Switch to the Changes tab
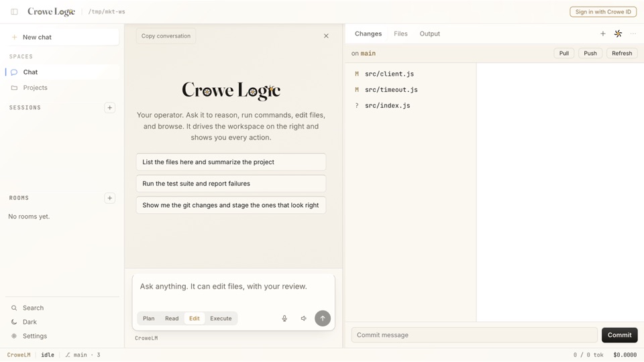This screenshot has width=644, height=362. (x=368, y=34)
